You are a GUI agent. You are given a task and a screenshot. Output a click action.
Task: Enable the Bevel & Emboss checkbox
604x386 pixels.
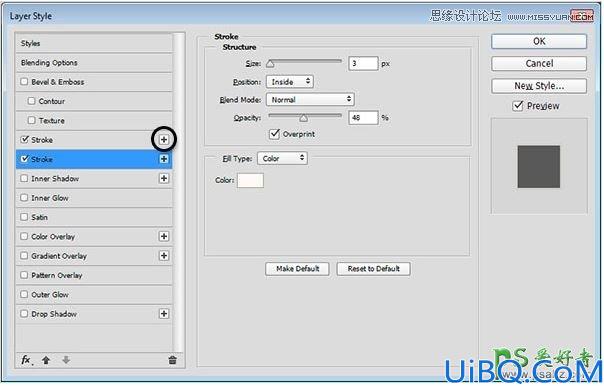24,82
